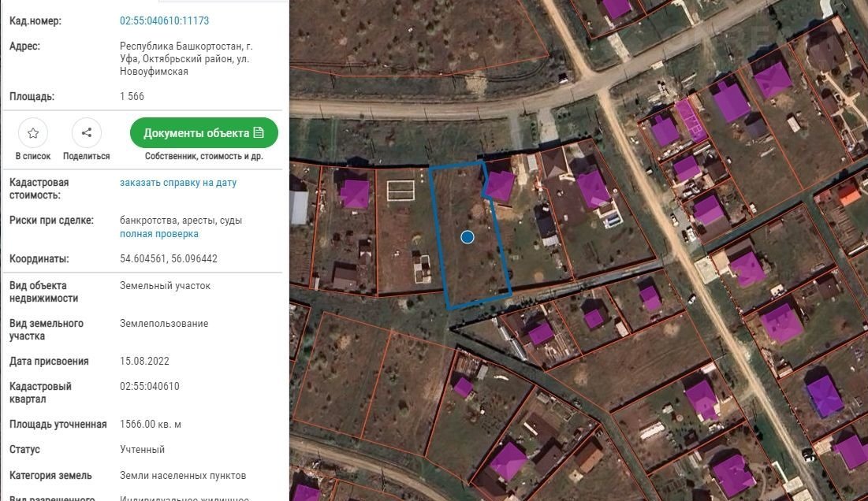868x501 pixels.
Task: Click the document icon in the green button
Action: point(258,133)
